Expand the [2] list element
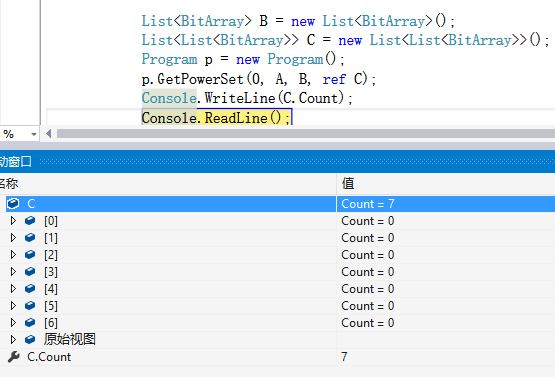The width and height of the screenshot is (555, 377). [13, 255]
